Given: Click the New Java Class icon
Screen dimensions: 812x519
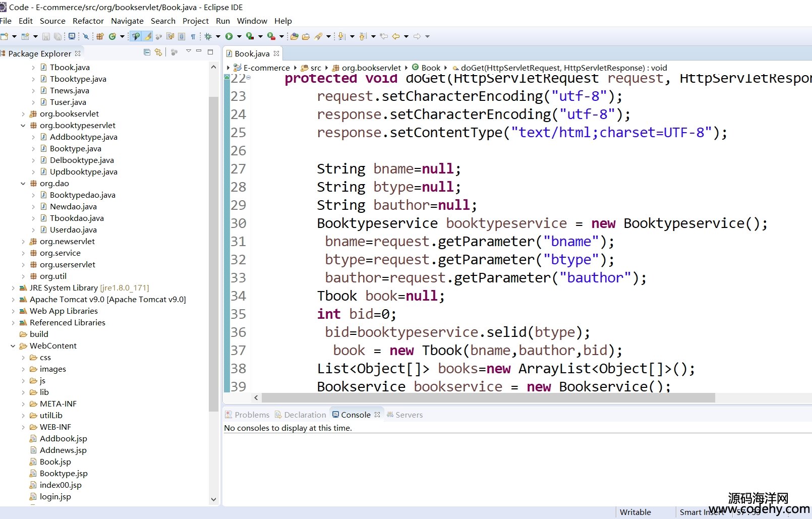Looking at the screenshot, I should [x=112, y=36].
